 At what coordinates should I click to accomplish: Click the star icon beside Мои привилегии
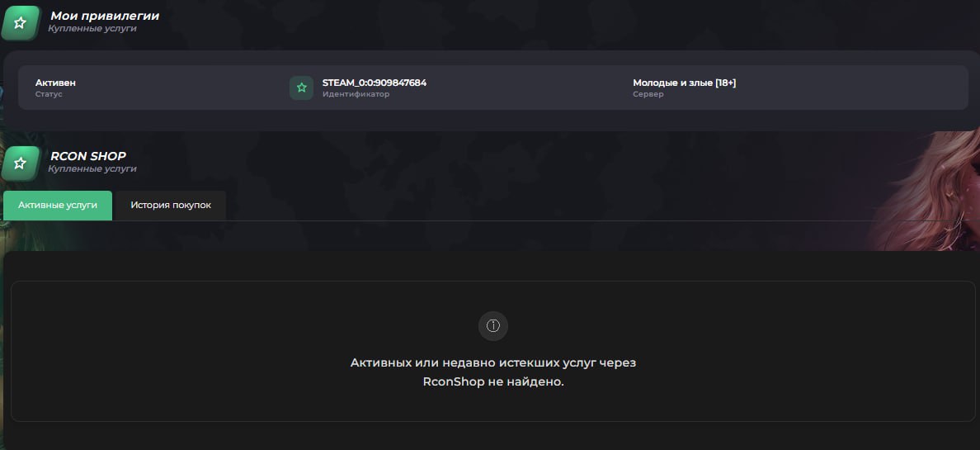click(x=20, y=22)
